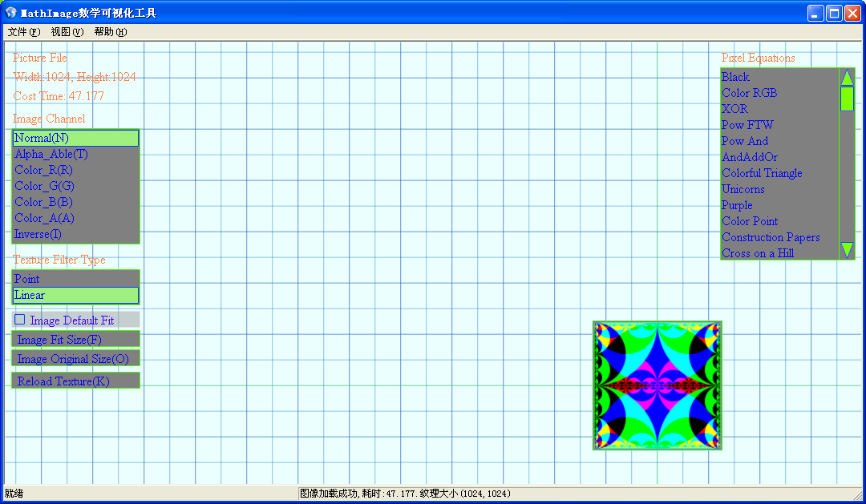Click the Image Fit Size(F) button
The image size is (866, 504).
[75, 340]
